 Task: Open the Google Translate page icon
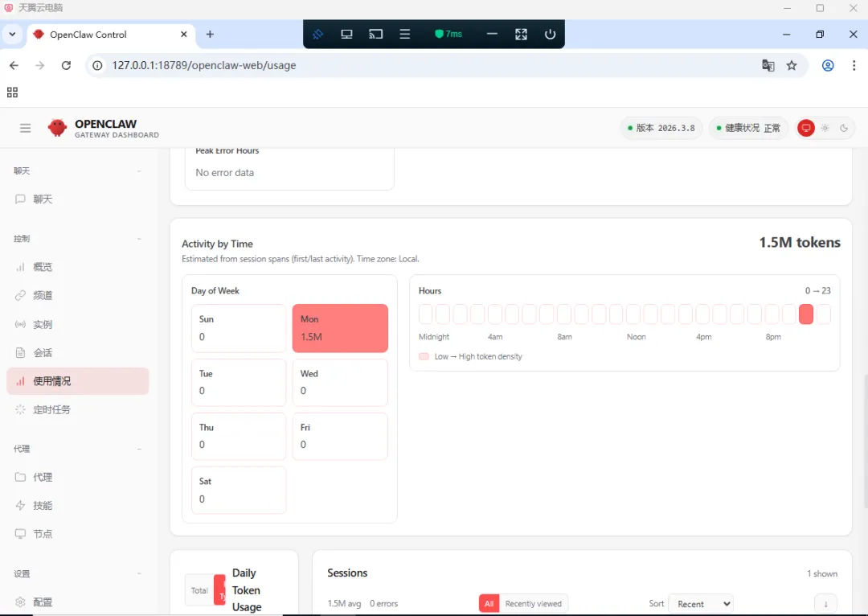click(x=768, y=65)
